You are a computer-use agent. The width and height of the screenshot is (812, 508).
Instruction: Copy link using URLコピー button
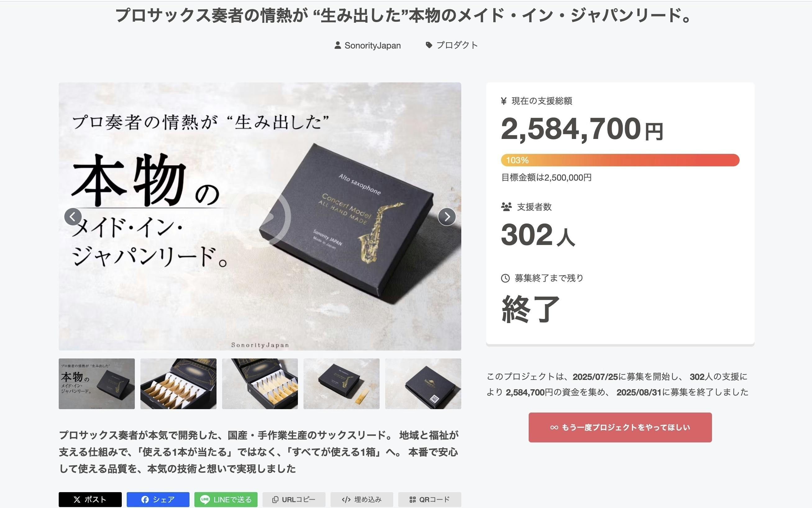coord(294,499)
